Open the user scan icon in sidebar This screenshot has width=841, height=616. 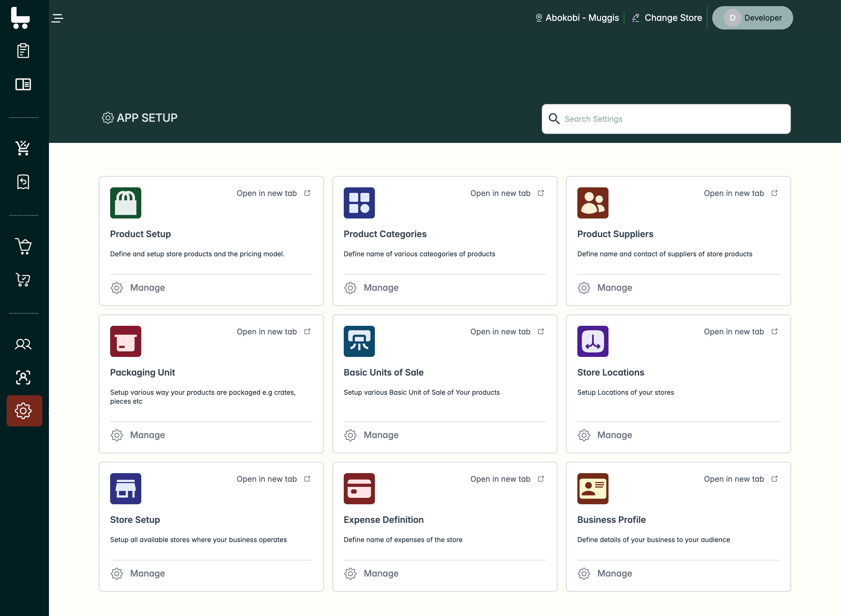pos(23,377)
